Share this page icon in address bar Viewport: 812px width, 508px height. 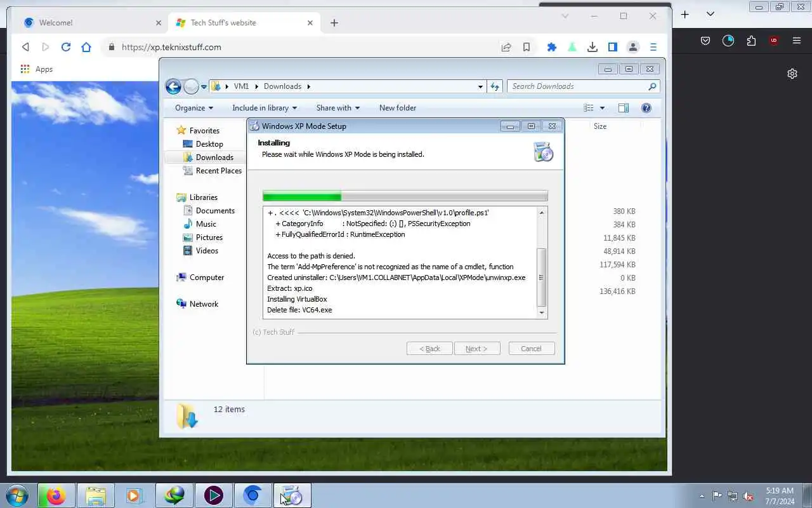(x=506, y=47)
